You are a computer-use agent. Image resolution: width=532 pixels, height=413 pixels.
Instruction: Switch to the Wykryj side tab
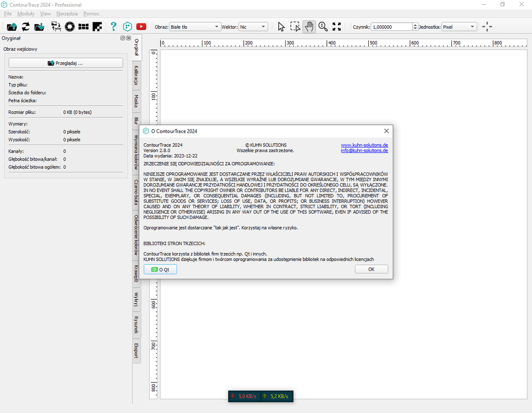[x=136, y=299]
